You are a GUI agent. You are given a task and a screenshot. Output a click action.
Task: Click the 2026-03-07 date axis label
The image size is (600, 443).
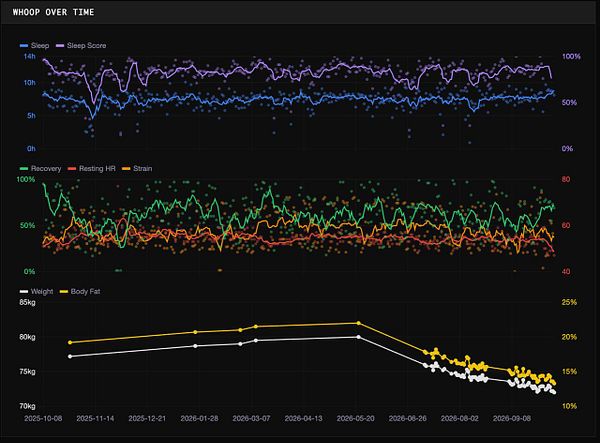[251, 419]
